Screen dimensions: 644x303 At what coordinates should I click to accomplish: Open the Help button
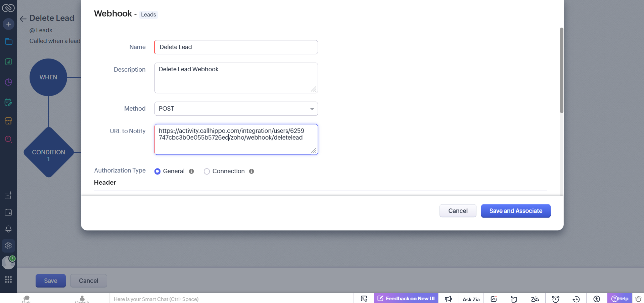tap(620, 299)
